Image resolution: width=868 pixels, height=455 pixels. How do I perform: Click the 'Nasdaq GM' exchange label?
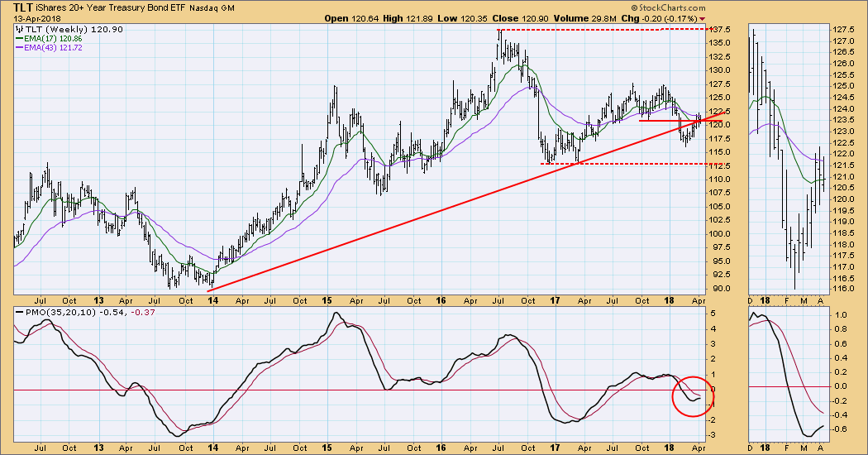212,8
